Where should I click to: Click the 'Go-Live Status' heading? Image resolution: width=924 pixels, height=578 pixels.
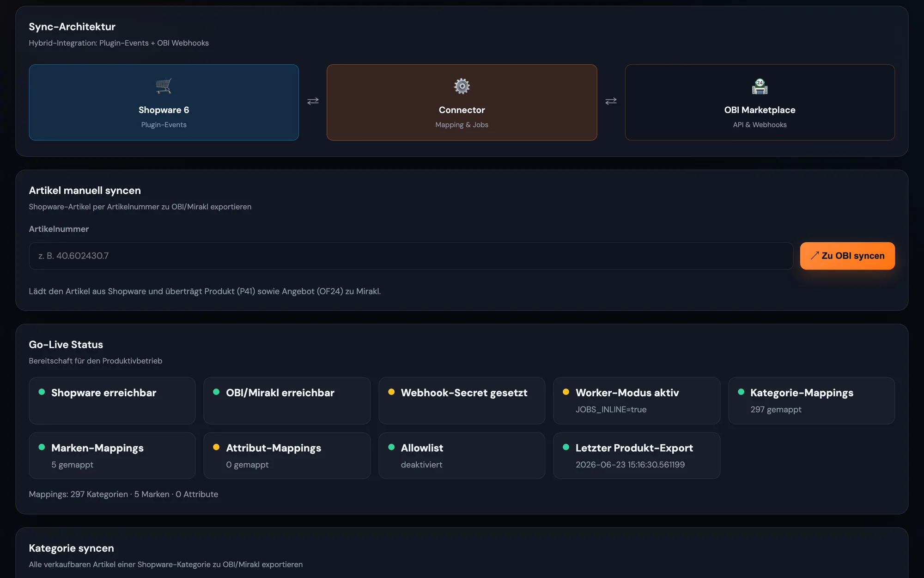point(66,344)
